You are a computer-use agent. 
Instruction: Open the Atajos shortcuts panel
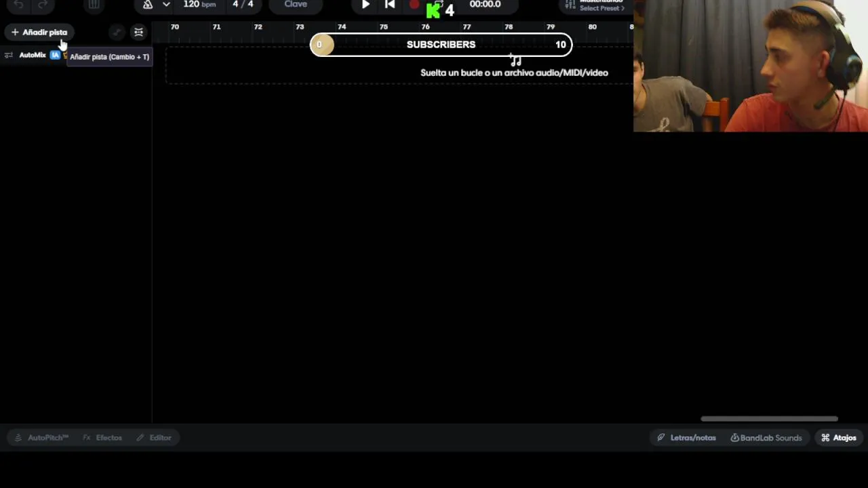[x=839, y=438]
